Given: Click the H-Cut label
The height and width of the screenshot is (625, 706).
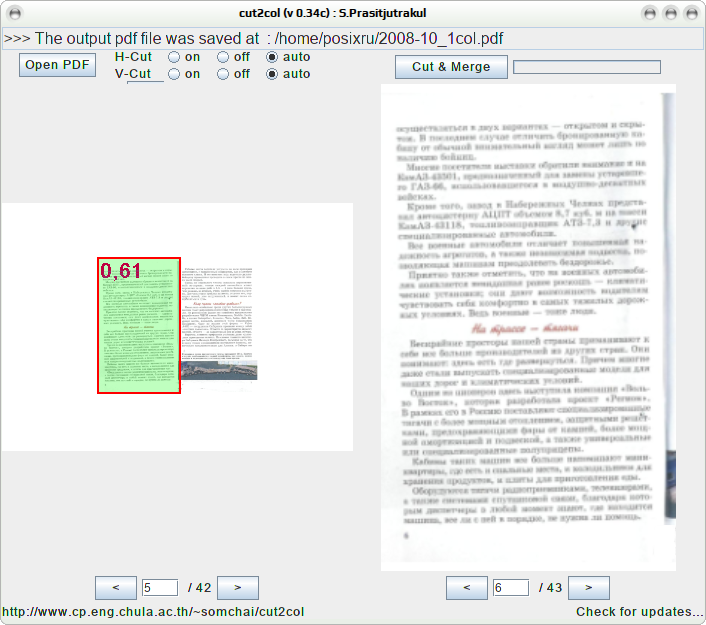Looking at the screenshot, I should click(133, 57).
